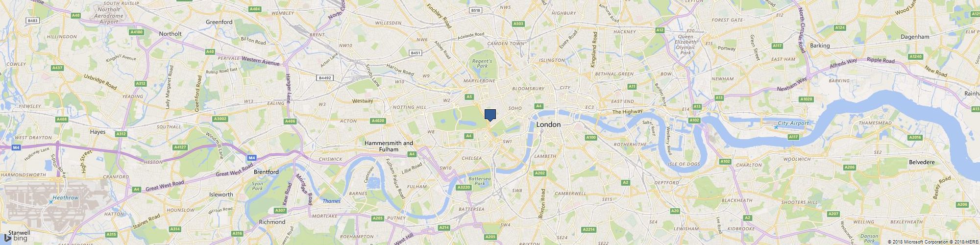Click the Heathrow airport plane icon
980x245 pixels.
coord(52,202)
